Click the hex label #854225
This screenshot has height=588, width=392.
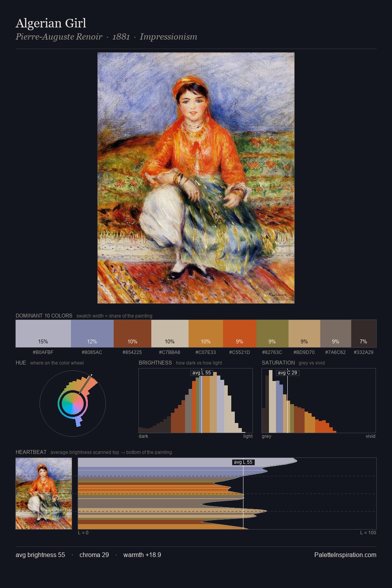tap(132, 352)
